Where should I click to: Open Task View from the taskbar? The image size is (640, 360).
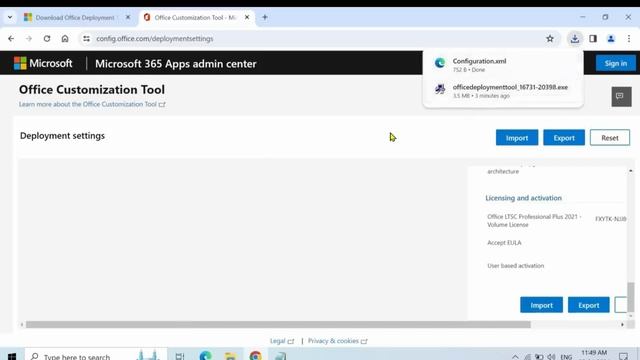coord(180,356)
